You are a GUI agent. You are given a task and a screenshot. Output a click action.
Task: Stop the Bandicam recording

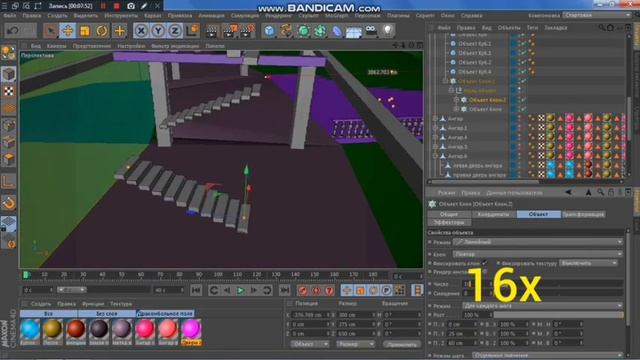tap(116, 6)
